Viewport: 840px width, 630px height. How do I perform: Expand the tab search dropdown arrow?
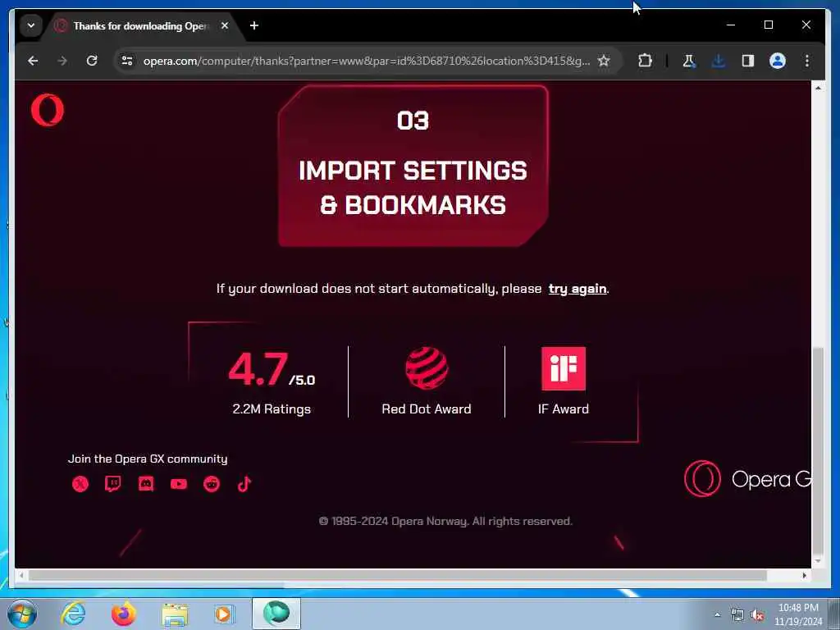pos(31,25)
